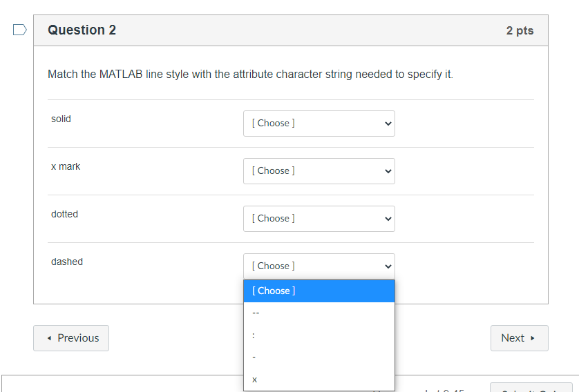Select the highlighted [Choose] option in the list

[319, 291]
